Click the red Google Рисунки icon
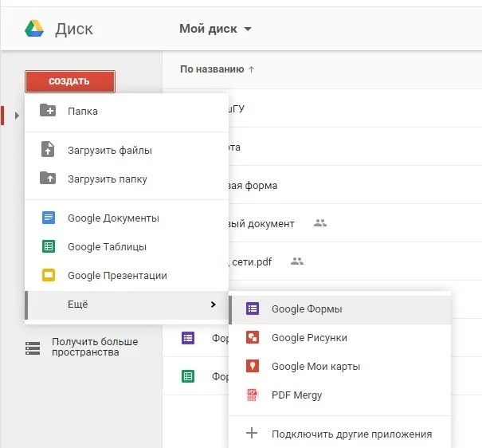Screen dimensions: 482x448 pyautogui.click(x=253, y=337)
